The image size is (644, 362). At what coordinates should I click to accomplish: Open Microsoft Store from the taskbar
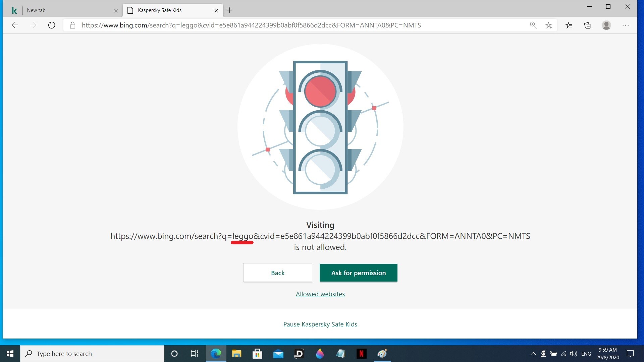click(258, 354)
